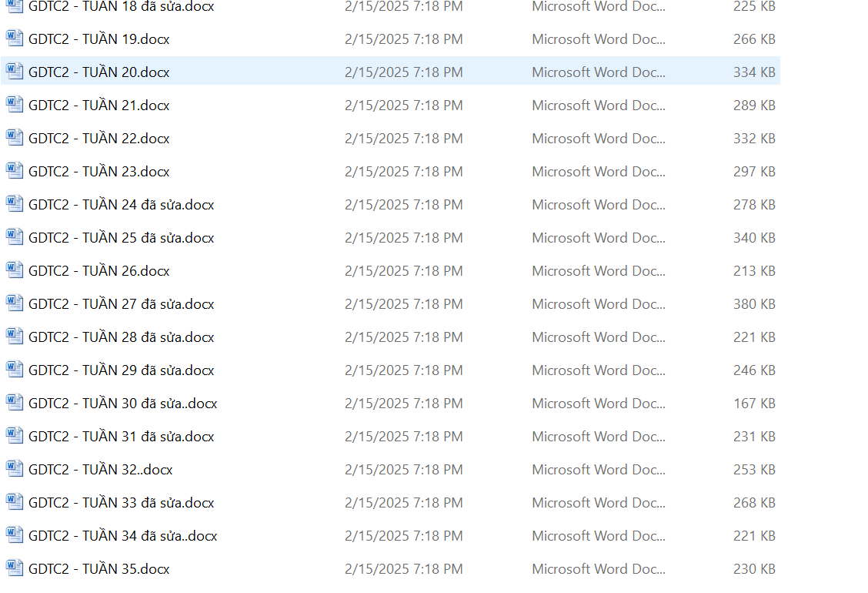868x593 pixels.
Task: Click the Word icon of TUẦN 28 đã sửa
Action: tap(15, 337)
